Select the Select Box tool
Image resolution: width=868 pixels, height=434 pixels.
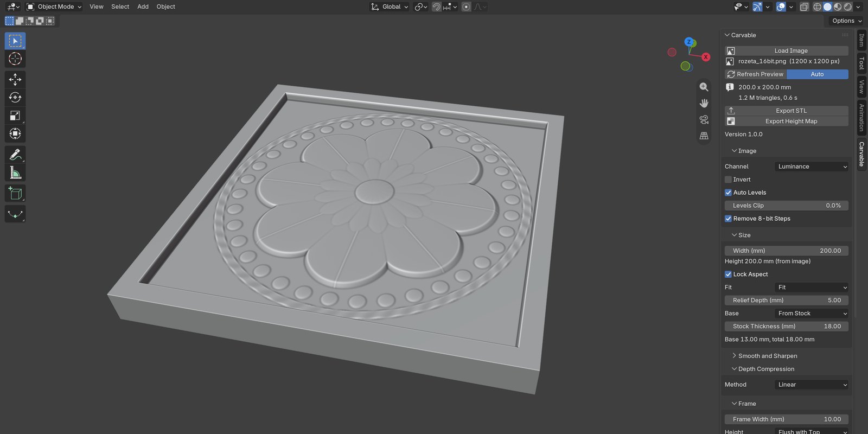click(x=15, y=41)
